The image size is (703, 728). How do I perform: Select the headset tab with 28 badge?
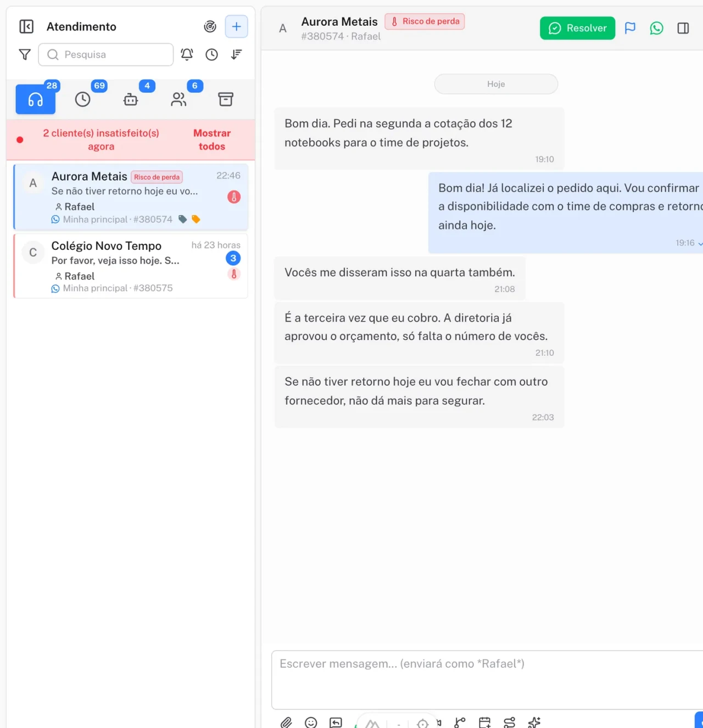36,99
